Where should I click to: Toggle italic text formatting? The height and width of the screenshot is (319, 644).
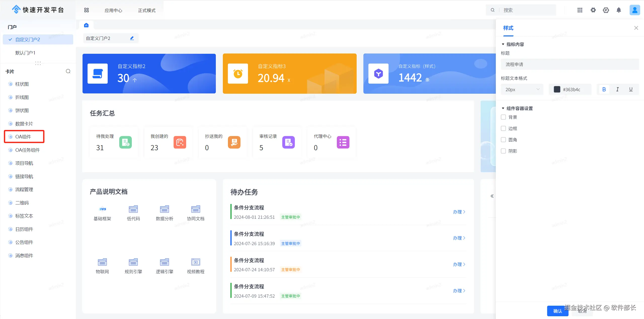[617, 89]
